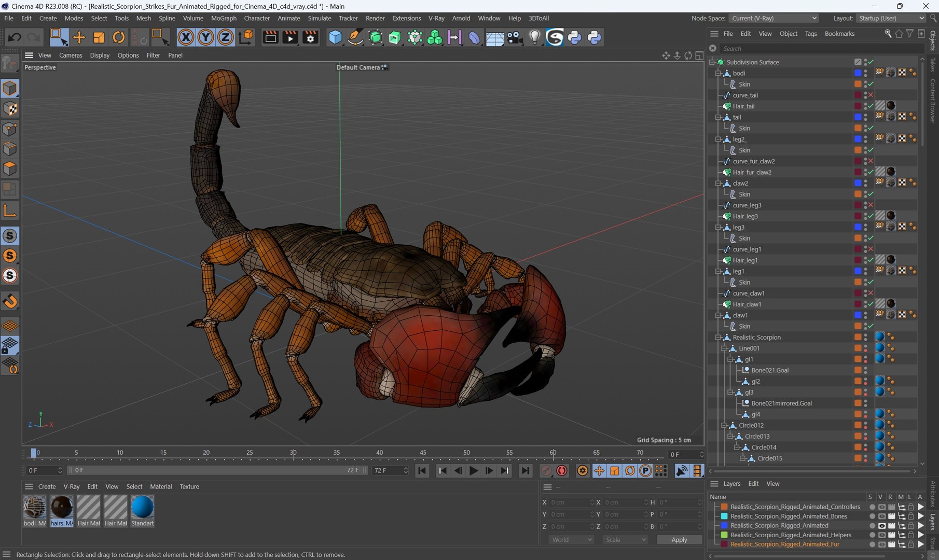Go to end of animation button
The width and height of the screenshot is (939, 560).
tap(526, 470)
